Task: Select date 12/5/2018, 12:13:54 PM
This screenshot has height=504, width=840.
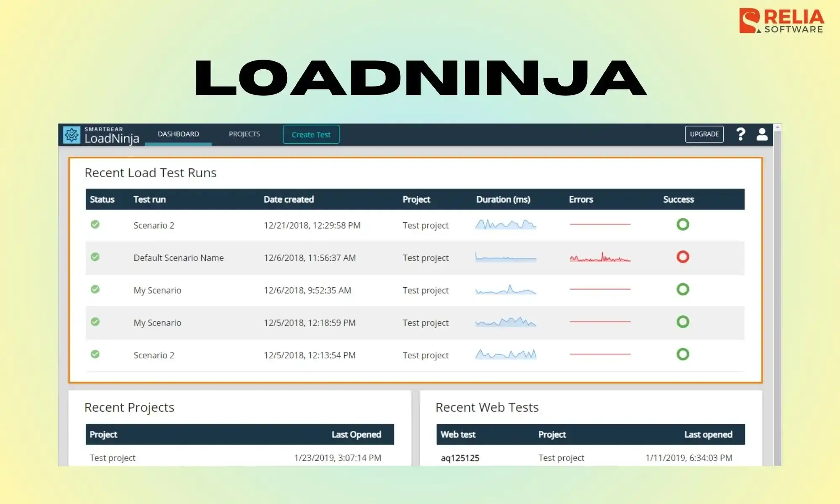Action: click(x=310, y=355)
